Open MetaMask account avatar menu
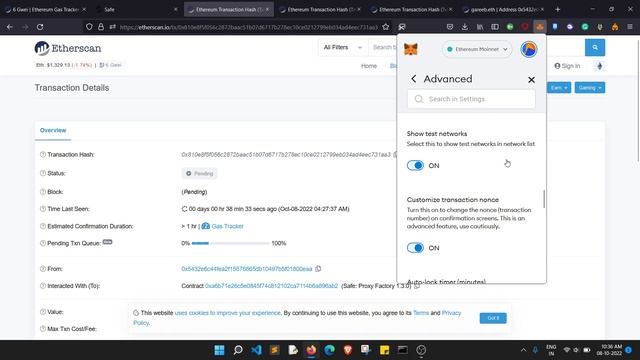 pyautogui.click(x=529, y=49)
